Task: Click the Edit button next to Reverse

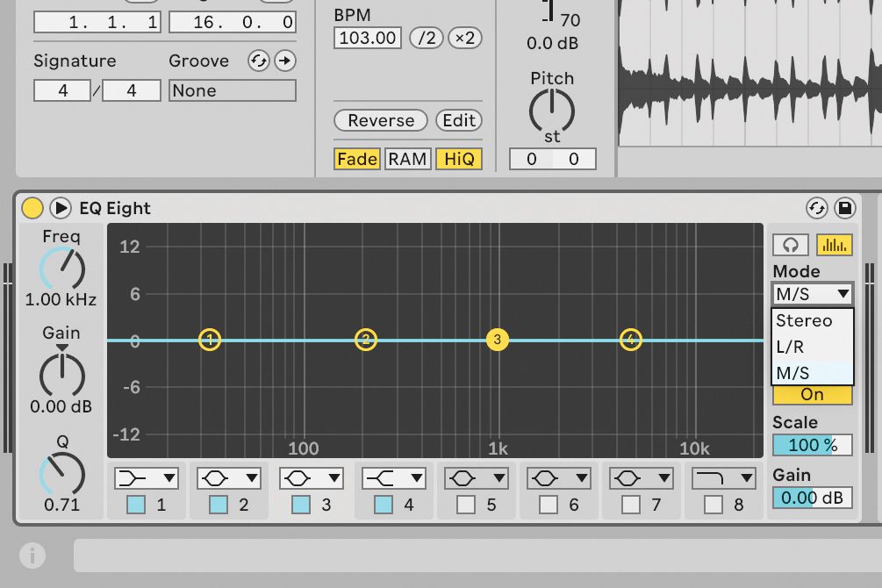Action: pyautogui.click(x=458, y=120)
